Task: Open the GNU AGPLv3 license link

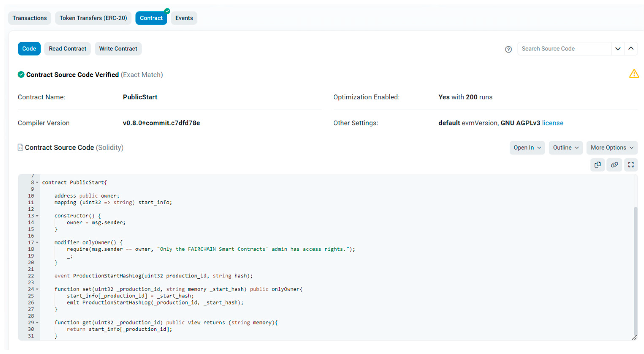Action: (x=552, y=123)
